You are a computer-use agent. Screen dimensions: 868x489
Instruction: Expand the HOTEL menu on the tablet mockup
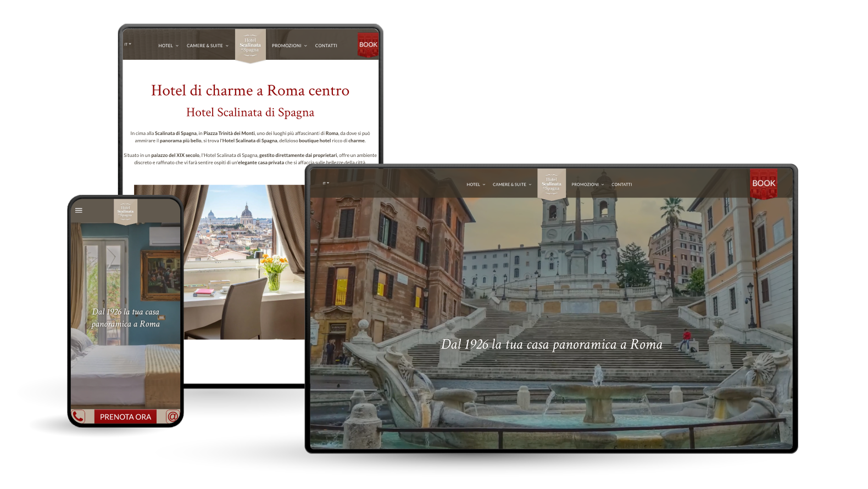(168, 46)
